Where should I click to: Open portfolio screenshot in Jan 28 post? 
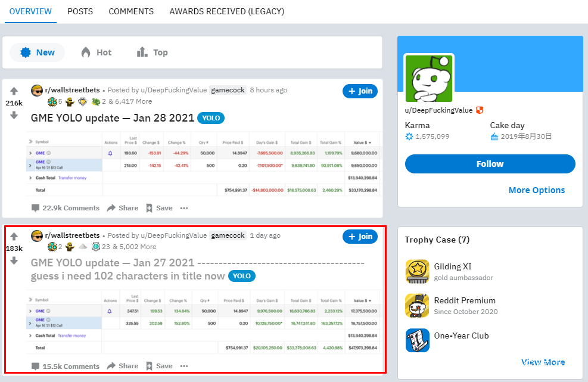(x=204, y=164)
